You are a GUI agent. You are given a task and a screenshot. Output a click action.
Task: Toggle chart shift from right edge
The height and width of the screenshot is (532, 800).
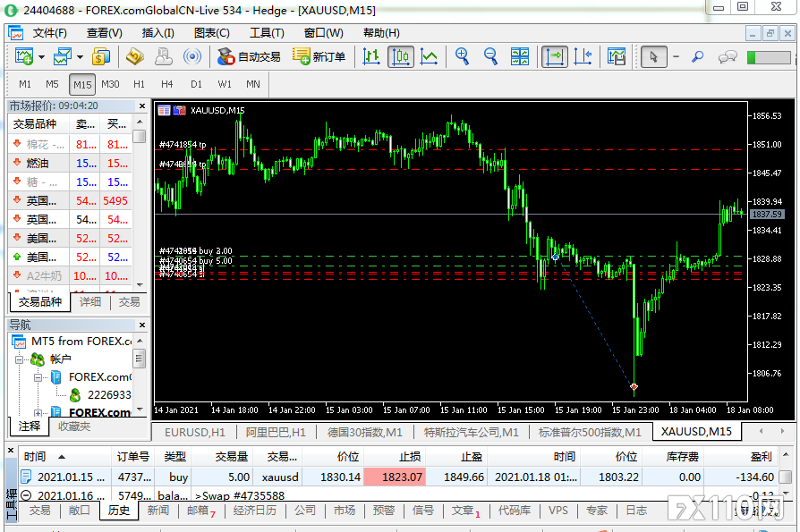(x=583, y=56)
